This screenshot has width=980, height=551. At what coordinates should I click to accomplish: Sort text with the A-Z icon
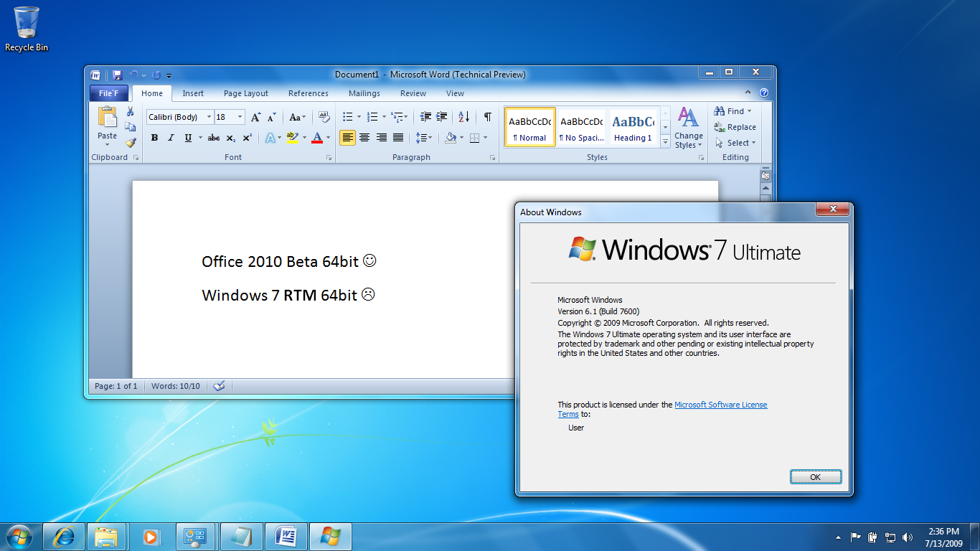coord(463,117)
